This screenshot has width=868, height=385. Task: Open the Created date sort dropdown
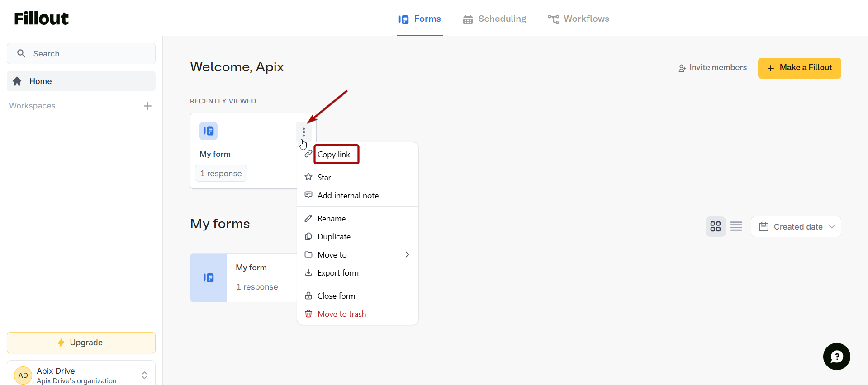[x=796, y=226]
